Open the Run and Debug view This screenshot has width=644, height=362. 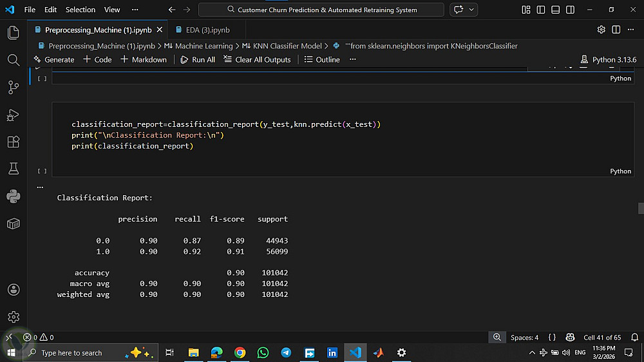pyautogui.click(x=14, y=115)
